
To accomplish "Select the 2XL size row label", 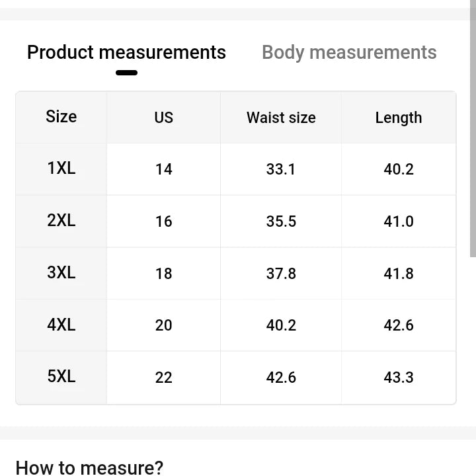I will pos(61,221).
